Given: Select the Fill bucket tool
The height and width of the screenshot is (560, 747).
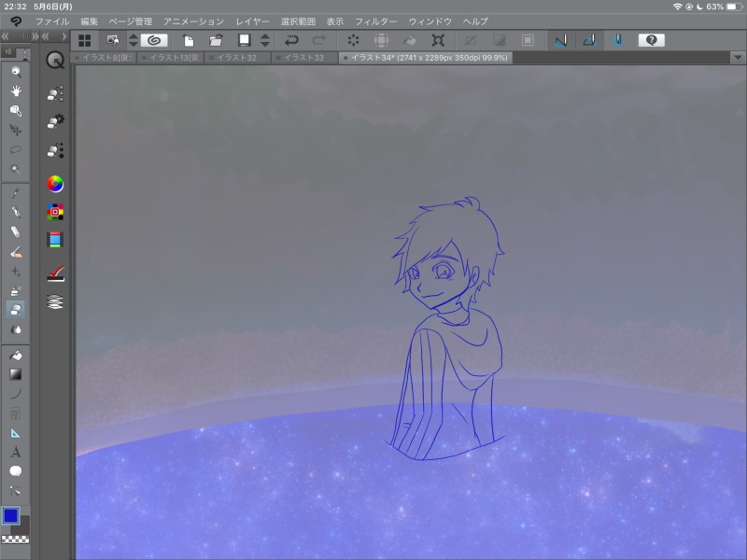Looking at the screenshot, I should tap(16, 356).
